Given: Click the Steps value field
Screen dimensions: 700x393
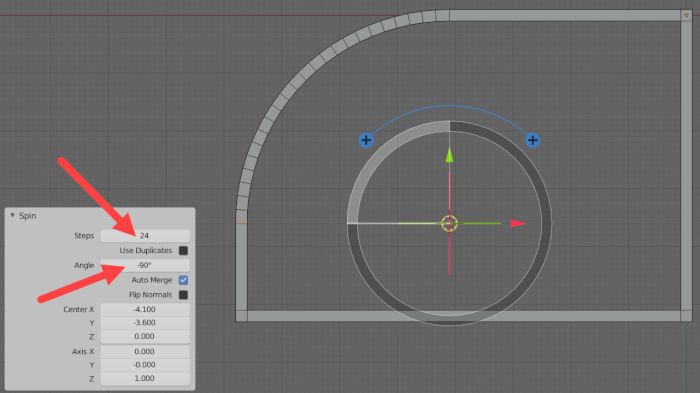Looking at the screenshot, I should click(x=145, y=236).
